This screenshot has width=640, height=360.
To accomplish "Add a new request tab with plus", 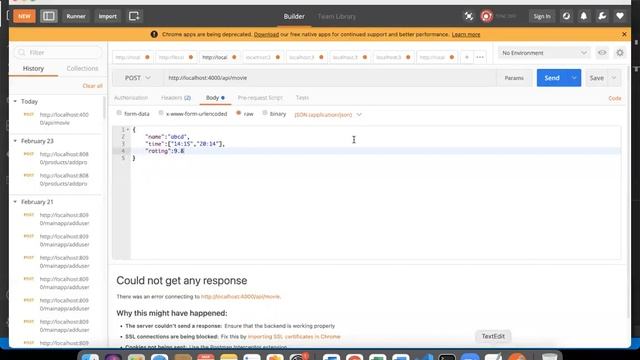I will (467, 57).
